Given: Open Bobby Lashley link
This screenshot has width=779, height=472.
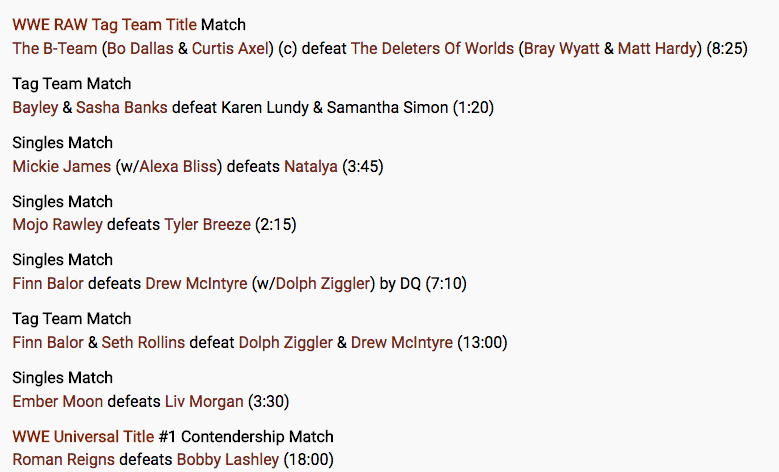Looking at the screenshot, I should tap(228, 460).
